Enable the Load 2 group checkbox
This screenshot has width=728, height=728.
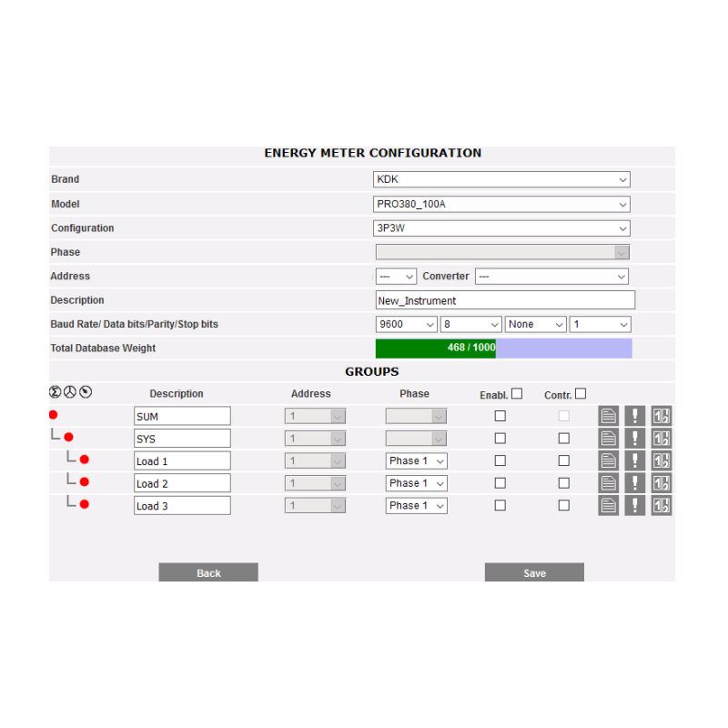(500, 483)
